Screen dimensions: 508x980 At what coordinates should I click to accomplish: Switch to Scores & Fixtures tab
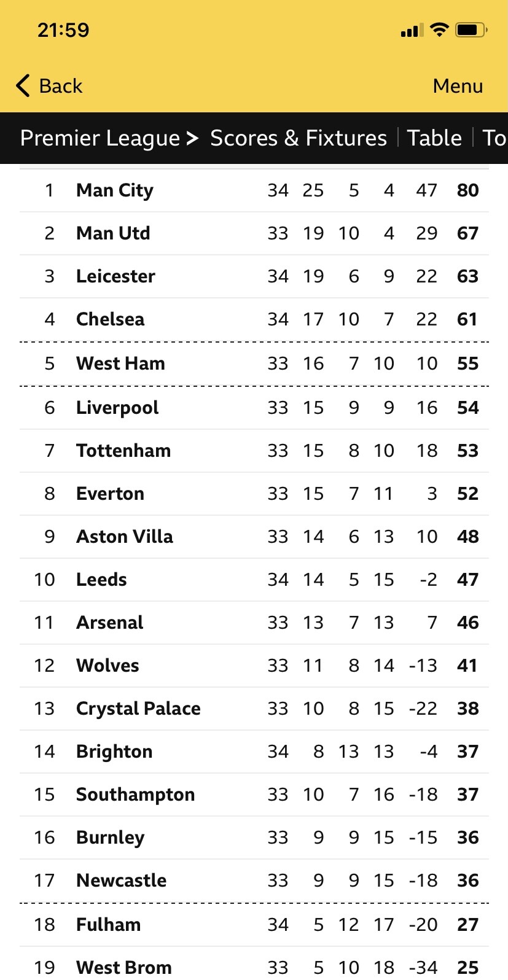[x=299, y=138]
